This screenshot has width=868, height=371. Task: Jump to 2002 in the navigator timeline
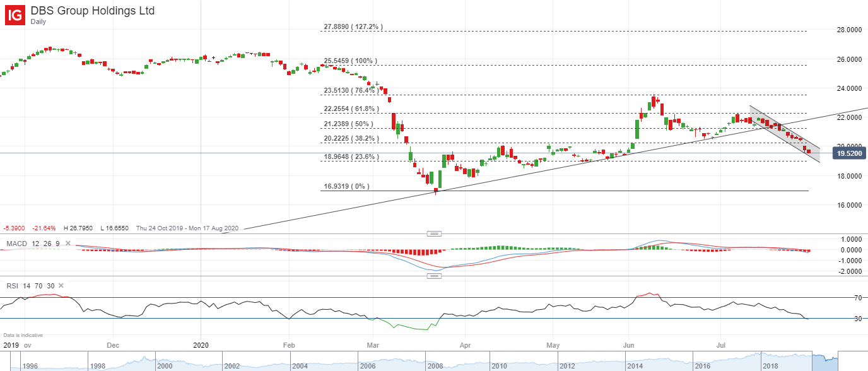(x=232, y=366)
